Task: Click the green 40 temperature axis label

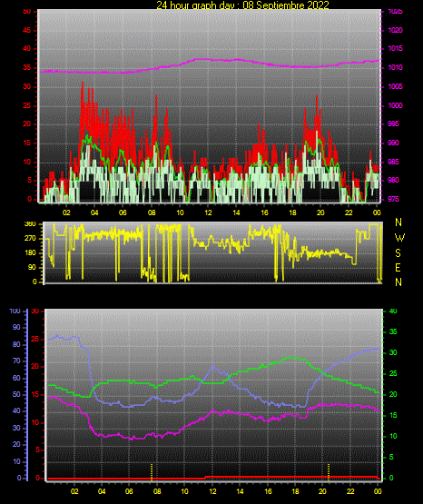Action: coord(393,311)
